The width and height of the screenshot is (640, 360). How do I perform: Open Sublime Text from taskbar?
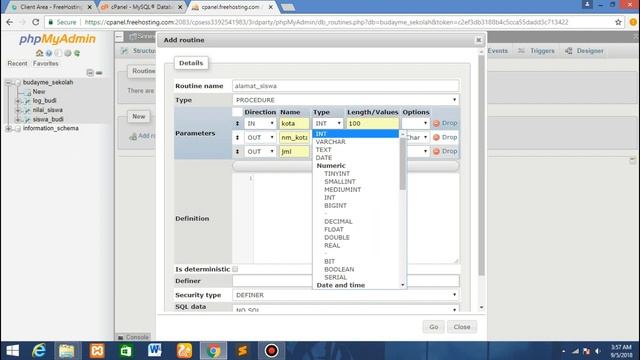coord(242,351)
